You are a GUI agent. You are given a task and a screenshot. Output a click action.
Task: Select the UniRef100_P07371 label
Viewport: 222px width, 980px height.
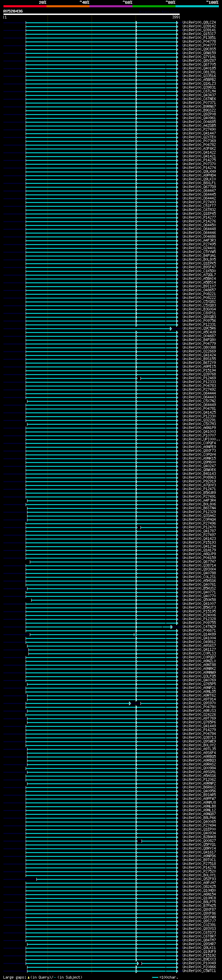pyautogui.click(x=199, y=103)
